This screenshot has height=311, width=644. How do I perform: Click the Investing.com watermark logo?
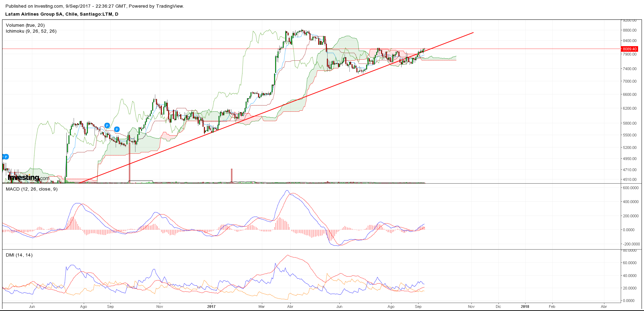click(x=28, y=178)
